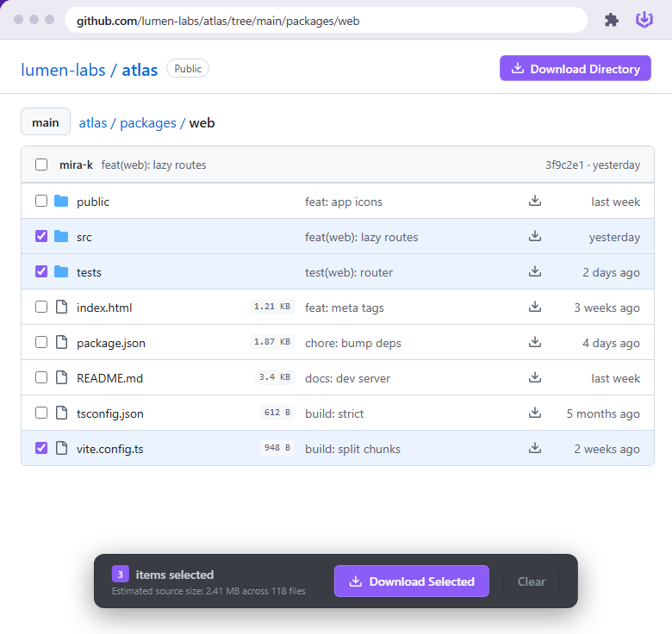Click the Public visibility badge
The height and width of the screenshot is (634, 672).
click(x=188, y=69)
